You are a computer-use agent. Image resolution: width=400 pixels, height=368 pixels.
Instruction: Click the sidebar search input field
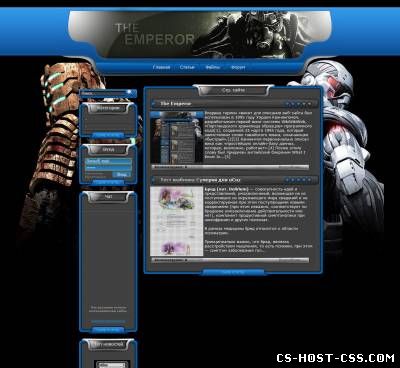(x=103, y=93)
